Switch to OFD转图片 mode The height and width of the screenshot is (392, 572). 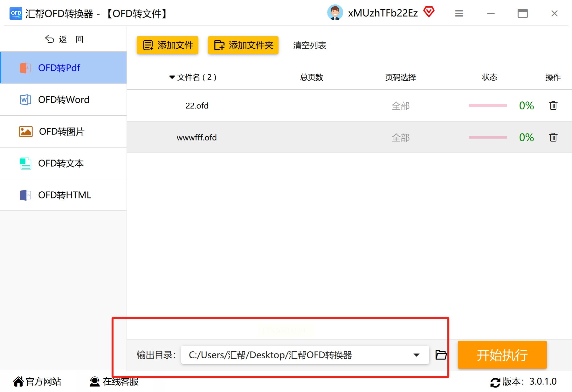point(64,131)
